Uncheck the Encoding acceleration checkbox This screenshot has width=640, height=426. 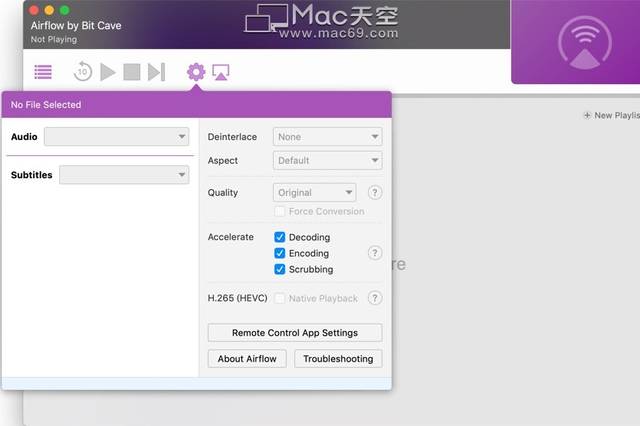[x=280, y=253]
